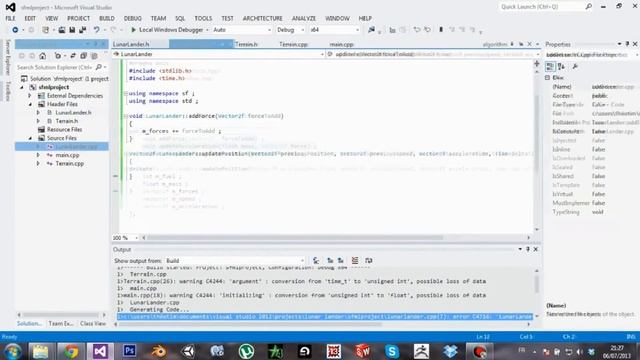Open Blender from the taskbar

pos(159,351)
